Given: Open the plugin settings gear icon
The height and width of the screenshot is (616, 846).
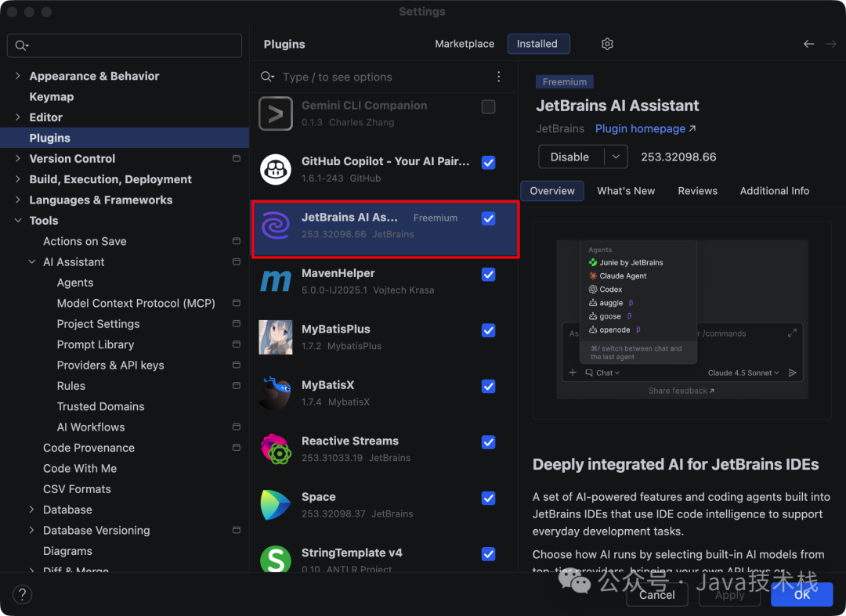Looking at the screenshot, I should [x=607, y=44].
